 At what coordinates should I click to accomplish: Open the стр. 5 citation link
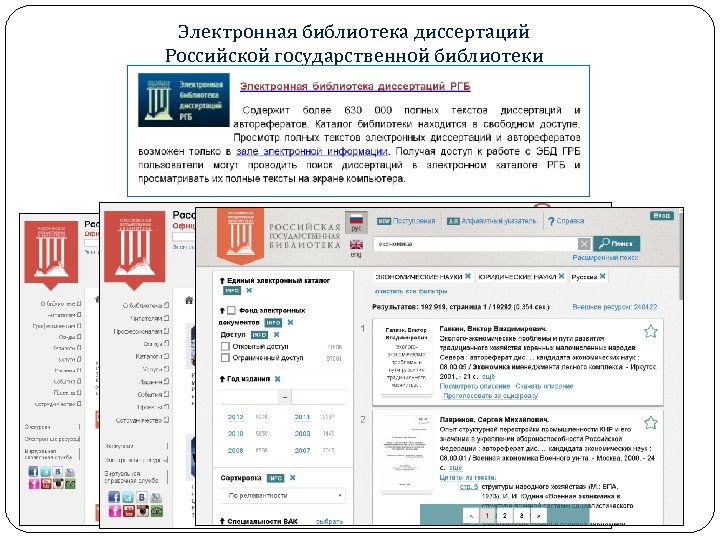(x=468, y=487)
